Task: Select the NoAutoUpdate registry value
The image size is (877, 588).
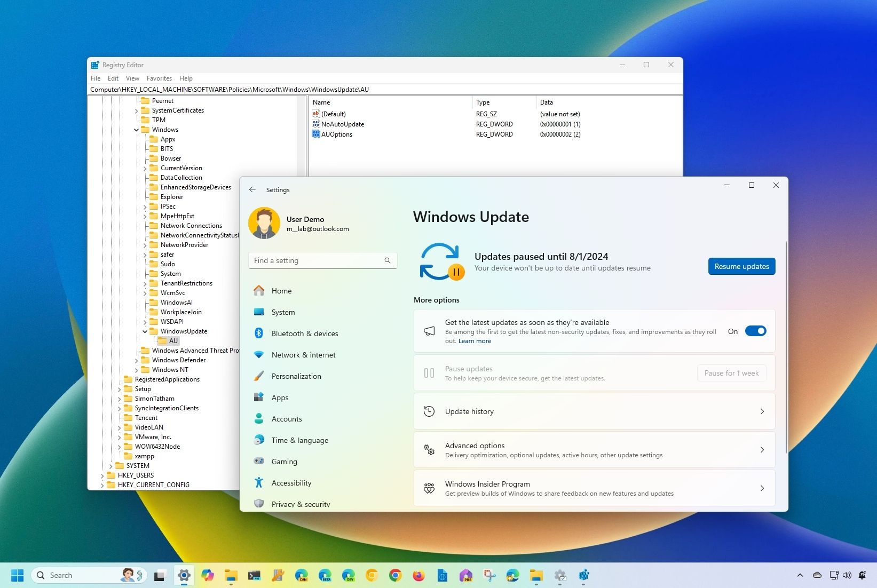Action: pos(343,124)
